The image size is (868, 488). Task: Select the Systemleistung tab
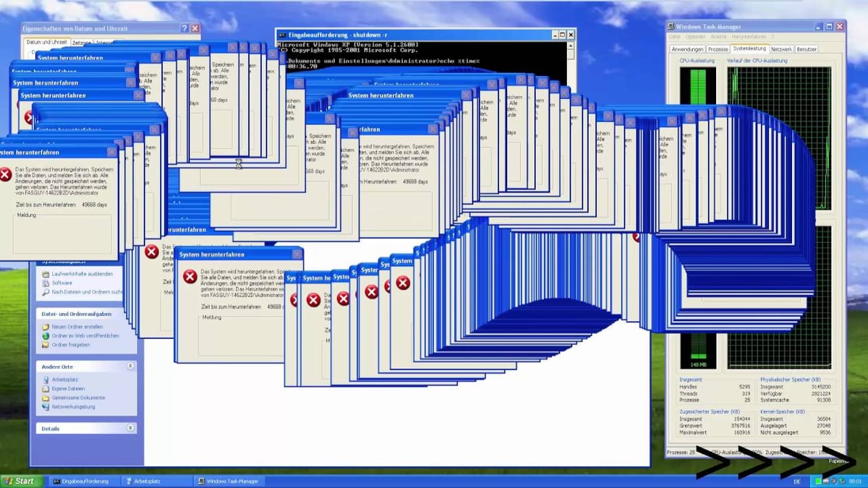click(749, 48)
